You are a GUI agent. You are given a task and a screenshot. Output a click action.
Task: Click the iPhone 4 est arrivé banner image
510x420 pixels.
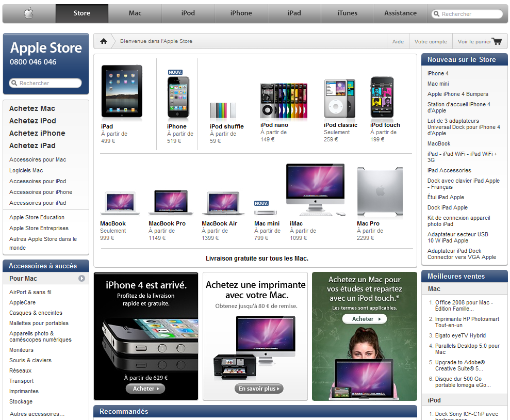pos(146,336)
